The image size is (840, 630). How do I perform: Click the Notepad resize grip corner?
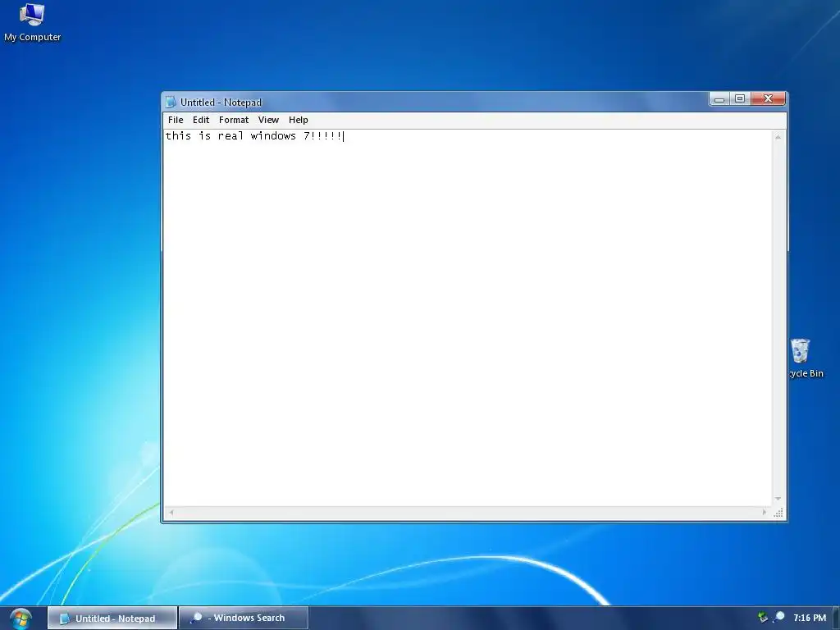(x=779, y=513)
